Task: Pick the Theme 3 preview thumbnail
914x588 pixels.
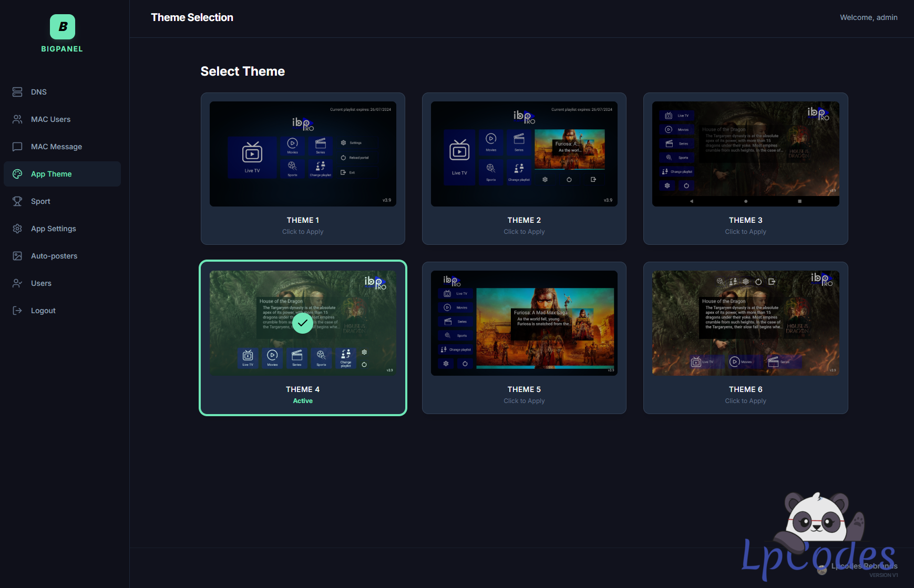Action: (745, 154)
